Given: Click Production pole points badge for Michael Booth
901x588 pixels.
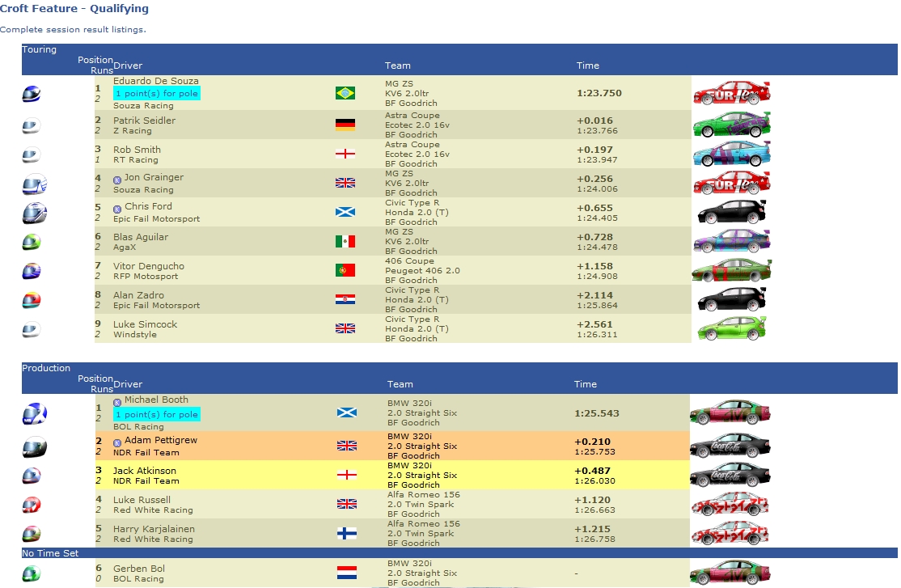Looking at the screenshot, I should coord(157,414).
